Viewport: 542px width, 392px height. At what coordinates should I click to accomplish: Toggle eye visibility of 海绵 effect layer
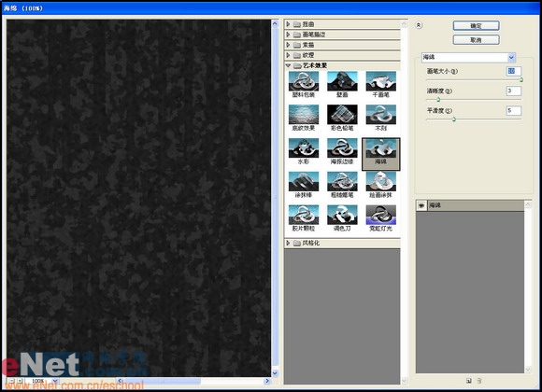pyautogui.click(x=421, y=205)
